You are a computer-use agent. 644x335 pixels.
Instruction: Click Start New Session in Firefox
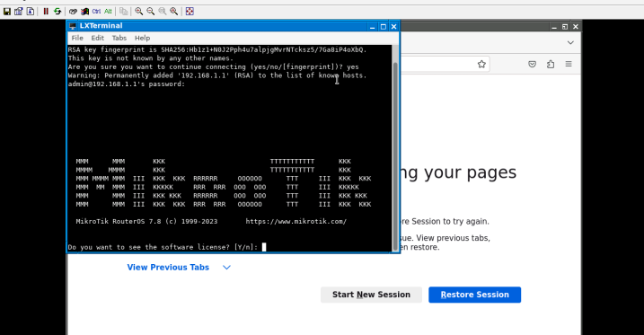(371, 295)
